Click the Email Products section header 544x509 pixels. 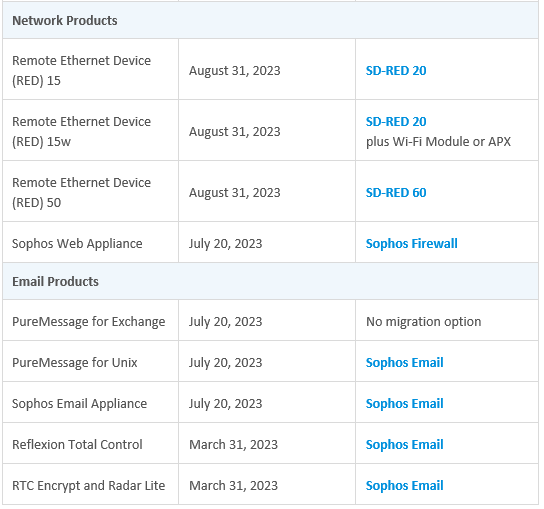pos(270,281)
